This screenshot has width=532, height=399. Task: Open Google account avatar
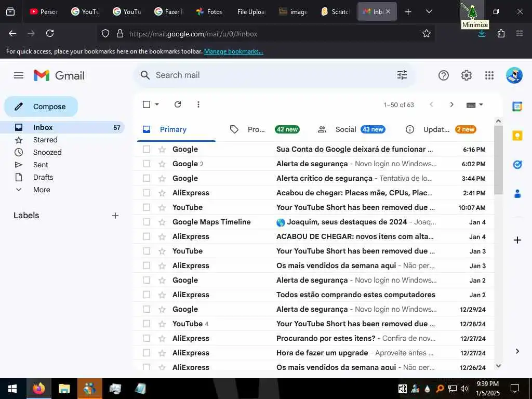pos(514,75)
